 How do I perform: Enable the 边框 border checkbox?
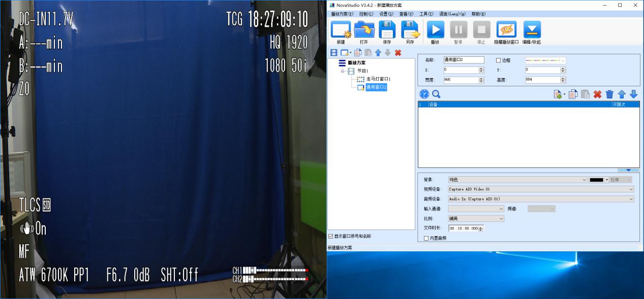tap(498, 60)
